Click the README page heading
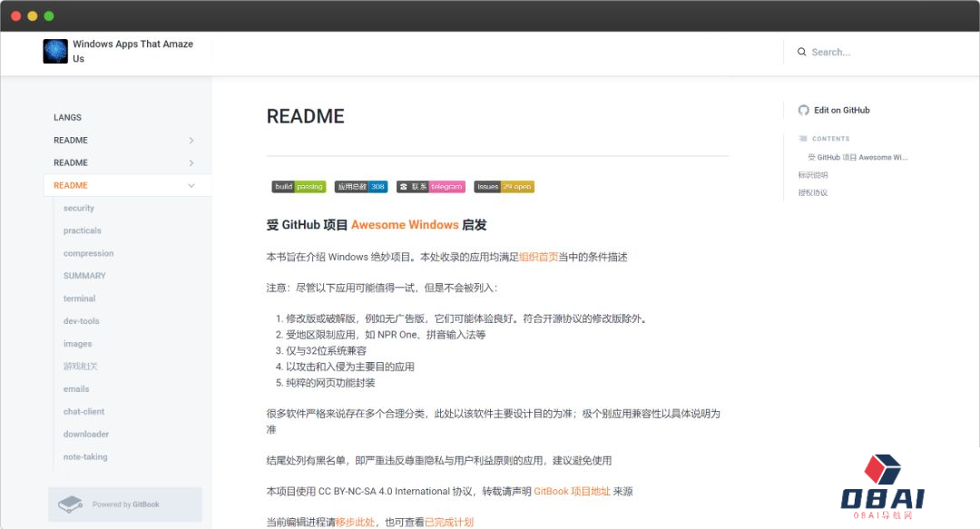 tap(305, 116)
